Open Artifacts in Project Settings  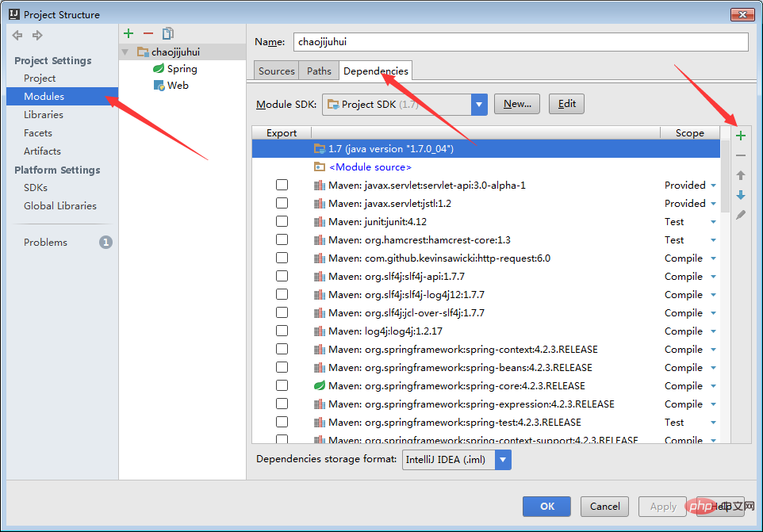coord(42,151)
